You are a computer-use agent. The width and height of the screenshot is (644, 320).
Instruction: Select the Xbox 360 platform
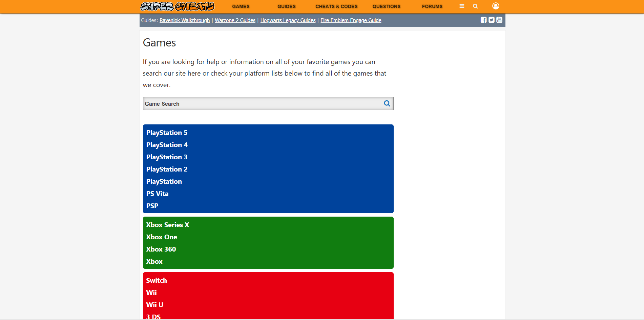coord(161,249)
